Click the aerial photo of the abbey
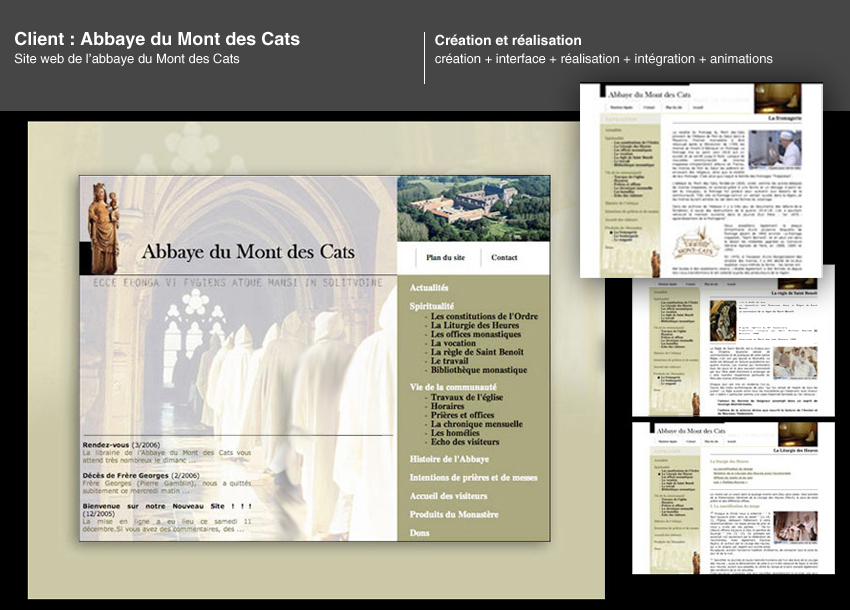Screen dimensions: 850x610 (x=473, y=208)
